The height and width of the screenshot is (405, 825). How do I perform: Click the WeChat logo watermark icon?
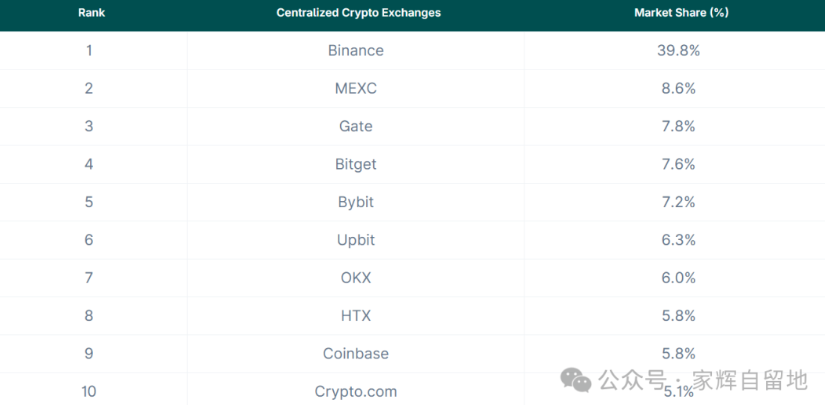click(x=575, y=379)
